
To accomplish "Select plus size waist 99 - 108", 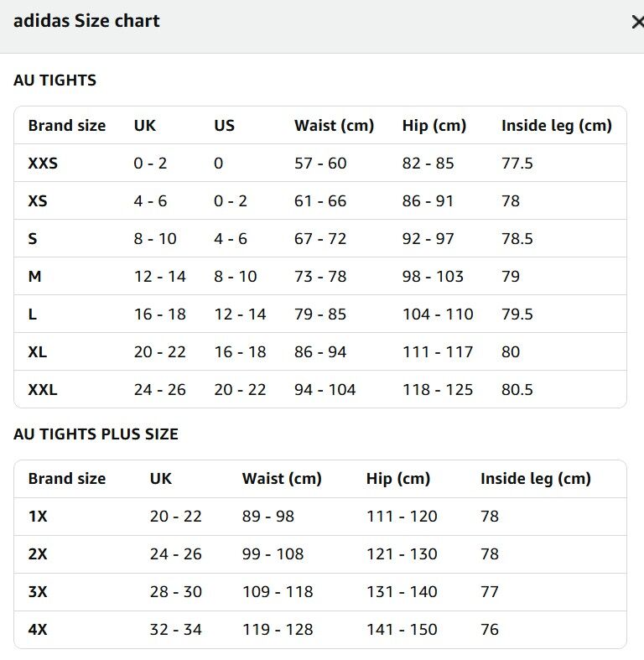I will click(273, 554).
